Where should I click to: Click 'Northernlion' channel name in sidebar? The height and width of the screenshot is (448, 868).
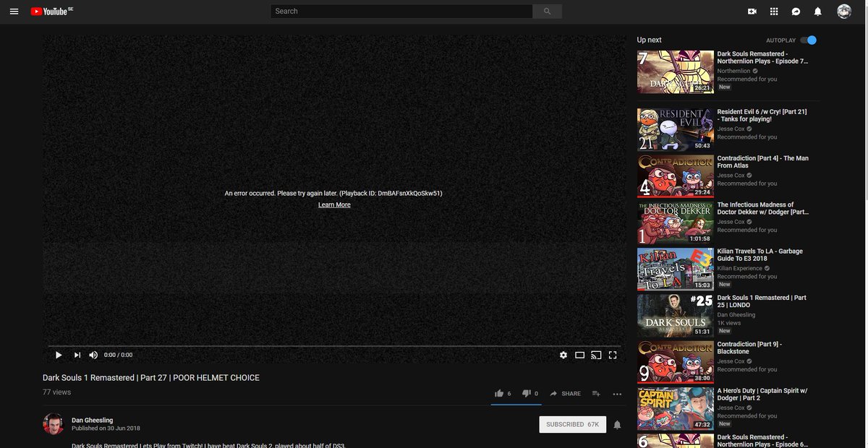click(734, 71)
